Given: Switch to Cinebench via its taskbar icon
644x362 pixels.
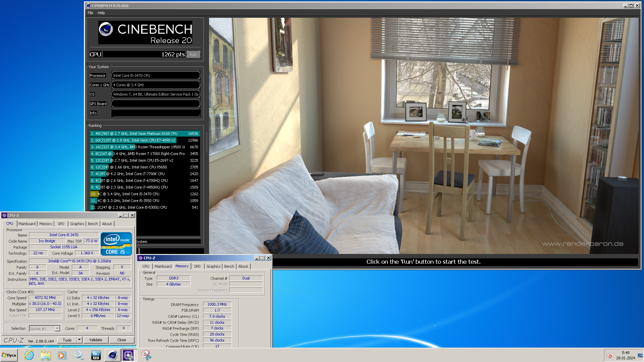Looking at the screenshot, I should 112,355.
